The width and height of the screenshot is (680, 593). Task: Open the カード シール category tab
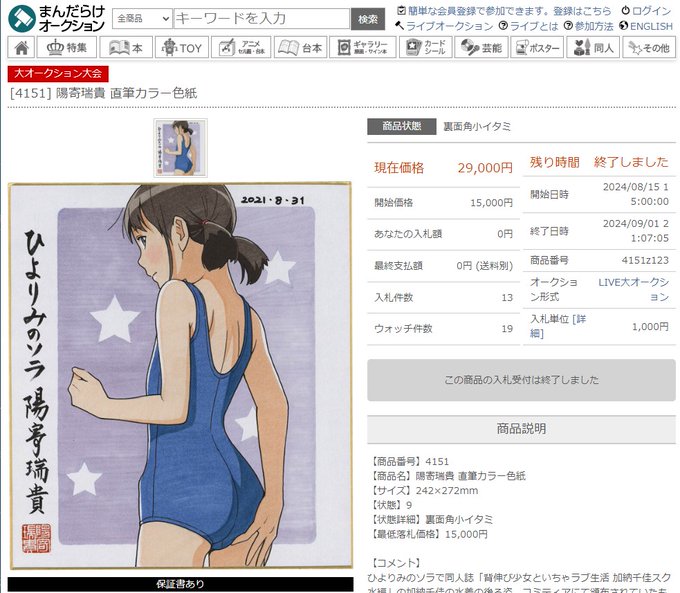tap(425, 47)
